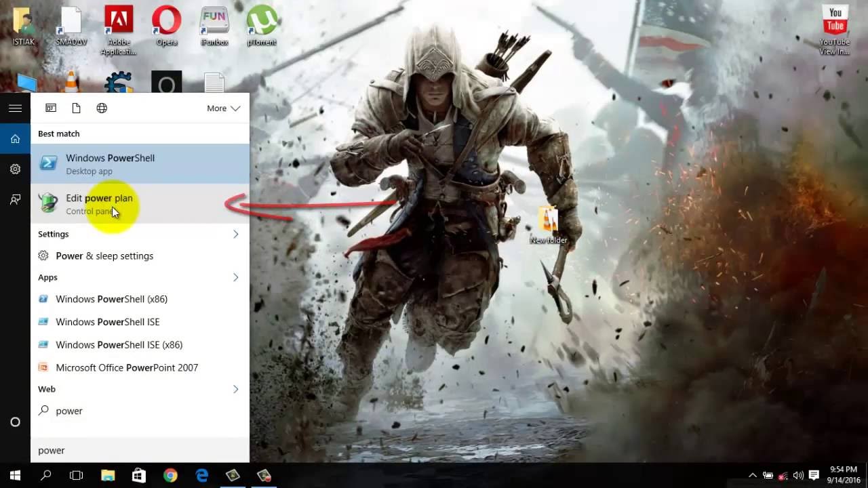
Task: Show hidden system tray icons
Action: tap(752, 476)
